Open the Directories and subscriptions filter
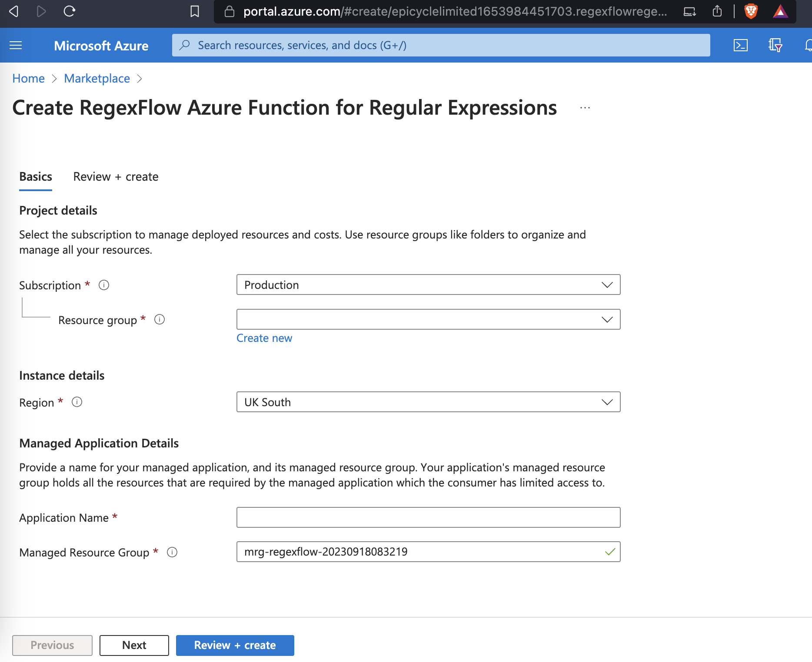 775,45
